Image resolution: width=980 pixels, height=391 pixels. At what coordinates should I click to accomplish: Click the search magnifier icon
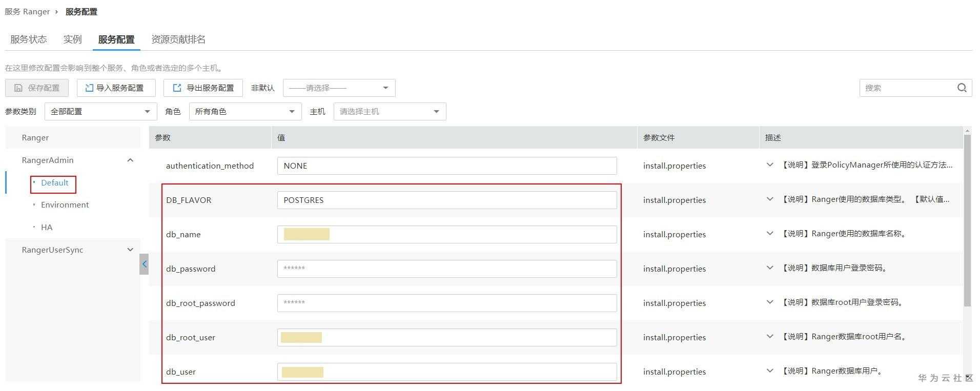[962, 88]
